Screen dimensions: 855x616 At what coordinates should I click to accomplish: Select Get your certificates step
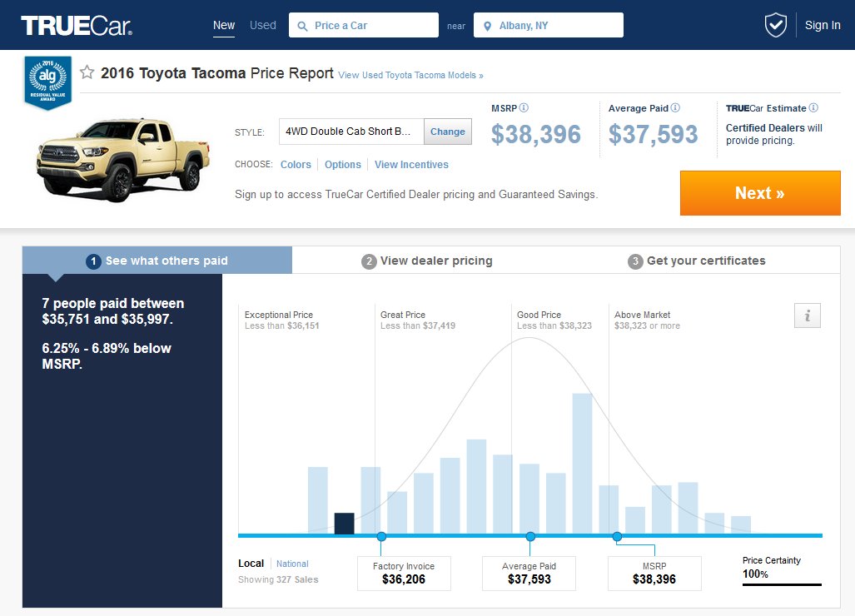(x=696, y=261)
